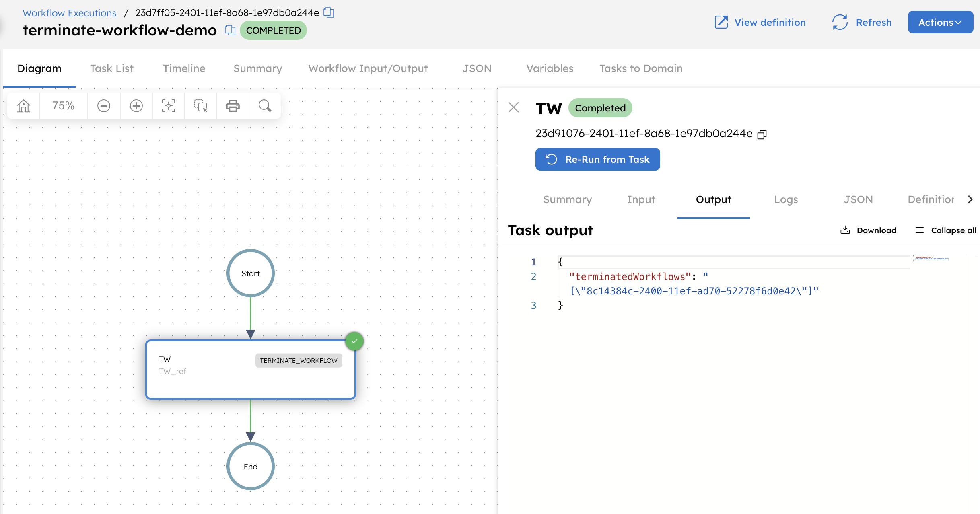Select the task Output tab
Viewport: 980px width, 514px height.
[714, 199]
